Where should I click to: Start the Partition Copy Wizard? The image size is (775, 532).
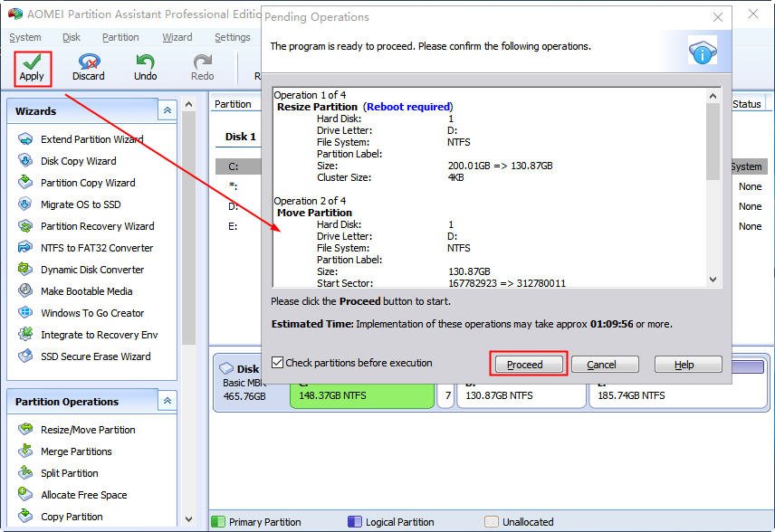(x=77, y=183)
